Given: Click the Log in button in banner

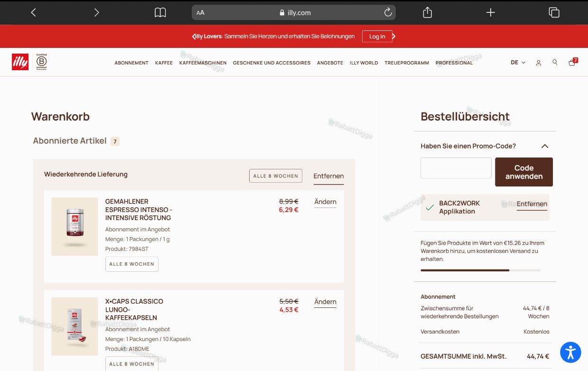Looking at the screenshot, I should click(377, 37).
